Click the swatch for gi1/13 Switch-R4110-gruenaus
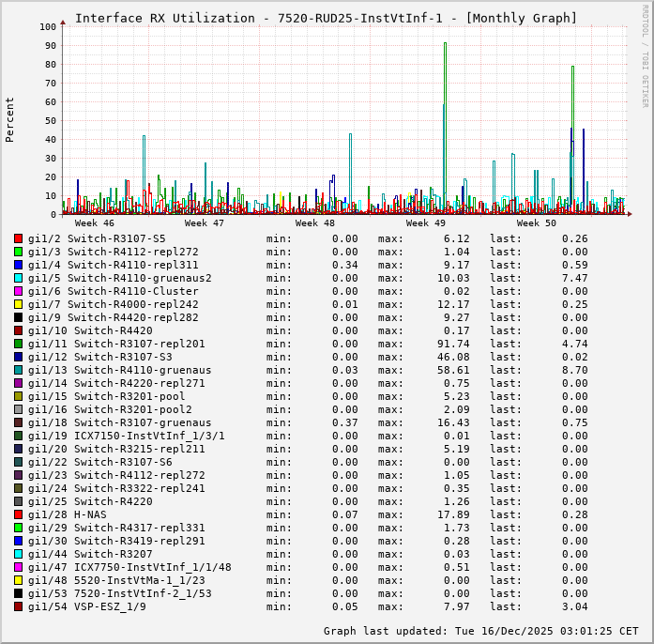 (x=18, y=370)
